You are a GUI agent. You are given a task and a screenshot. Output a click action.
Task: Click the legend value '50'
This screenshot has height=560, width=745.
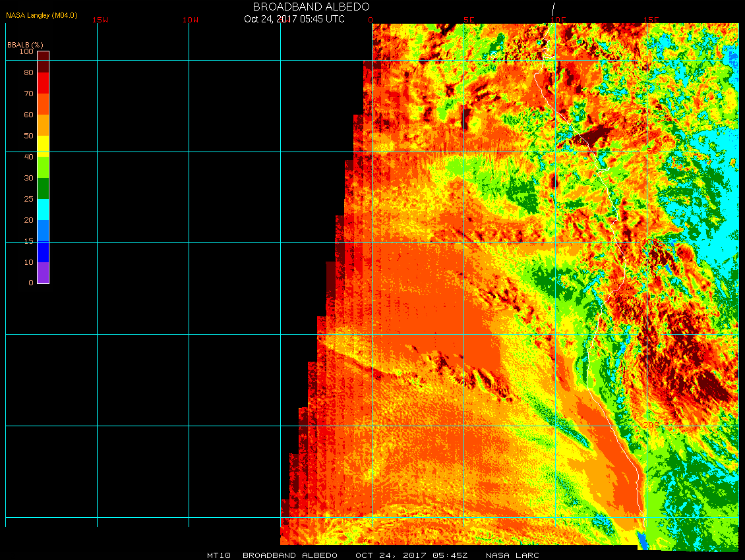click(x=28, y=136)
